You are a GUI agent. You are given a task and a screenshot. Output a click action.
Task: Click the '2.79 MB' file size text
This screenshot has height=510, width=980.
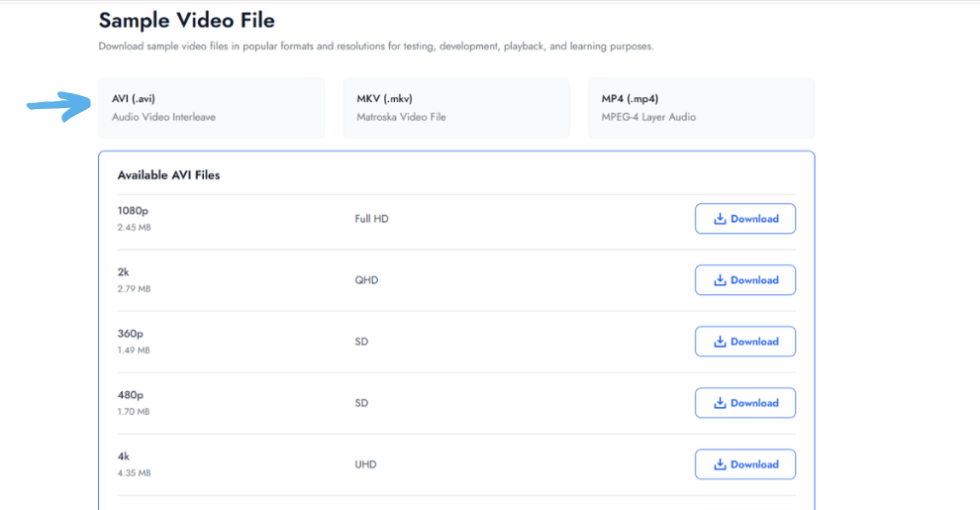tap(134, 289)
